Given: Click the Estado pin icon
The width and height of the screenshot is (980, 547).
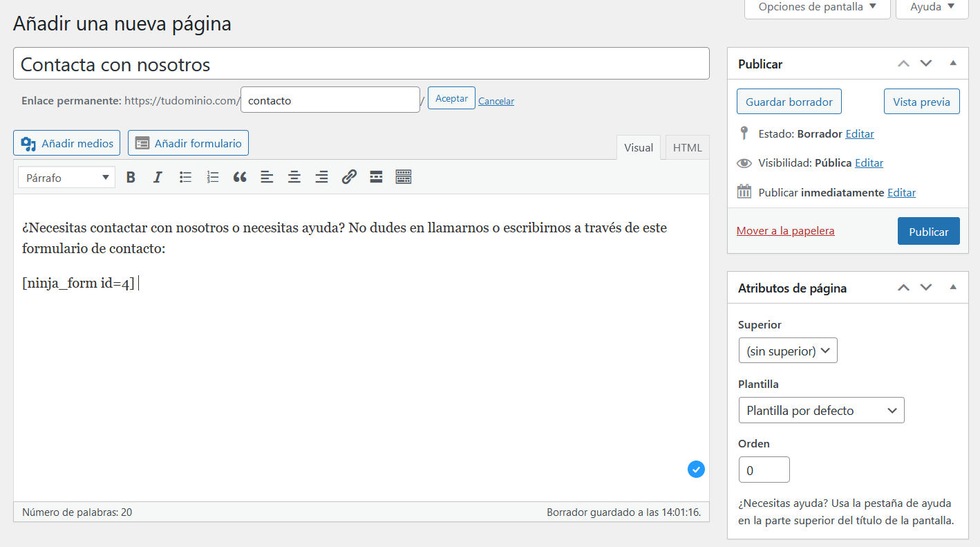Looking at the screenshot, I should point(744,133).
